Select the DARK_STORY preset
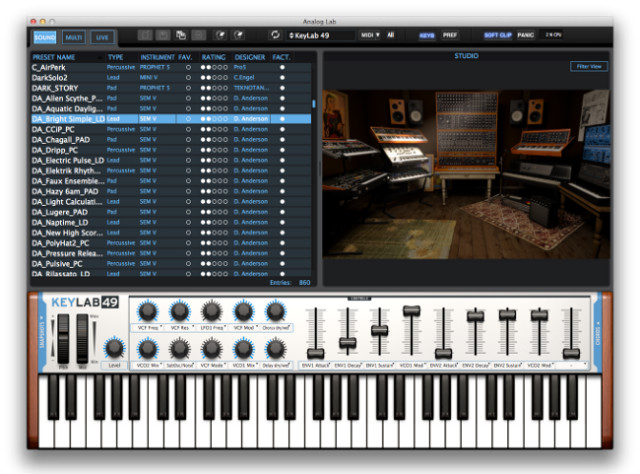 [171, 88]
